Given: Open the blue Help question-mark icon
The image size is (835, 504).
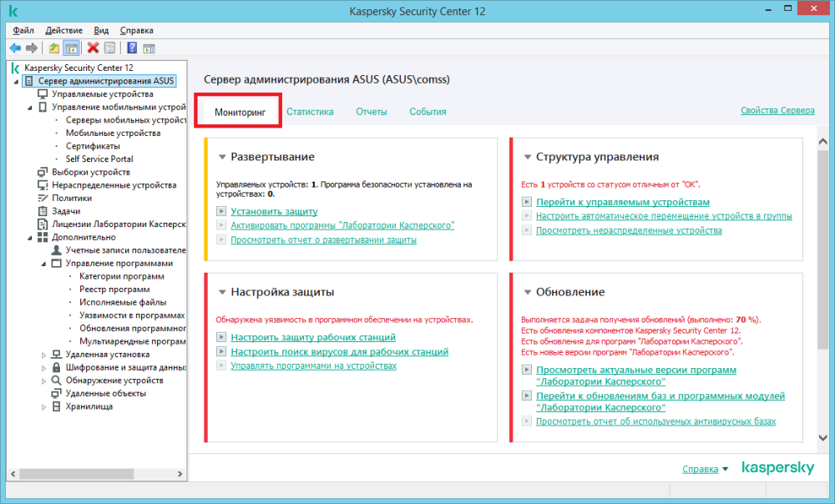Looking at the screenshot, I should click(132, 48).
